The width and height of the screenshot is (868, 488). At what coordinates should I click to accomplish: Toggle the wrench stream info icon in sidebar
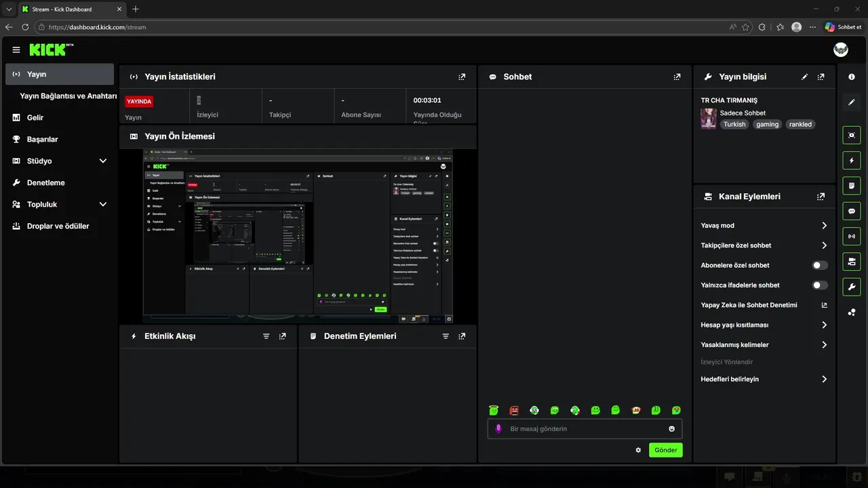tap(852, 287)
